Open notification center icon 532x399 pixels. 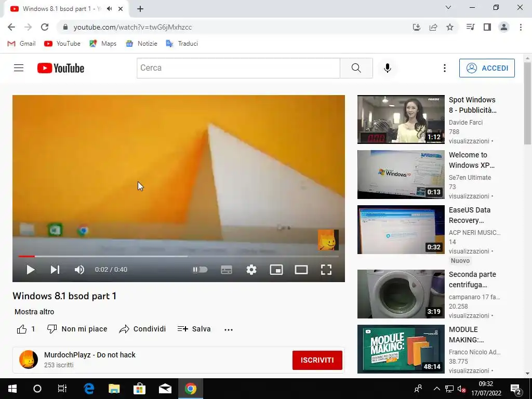516,389
